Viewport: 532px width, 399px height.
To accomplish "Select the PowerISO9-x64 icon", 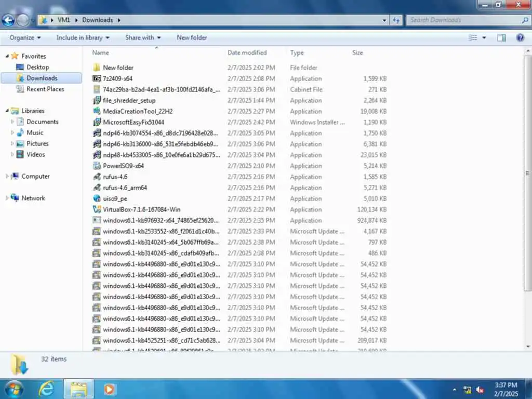I will tap(97, 166).
